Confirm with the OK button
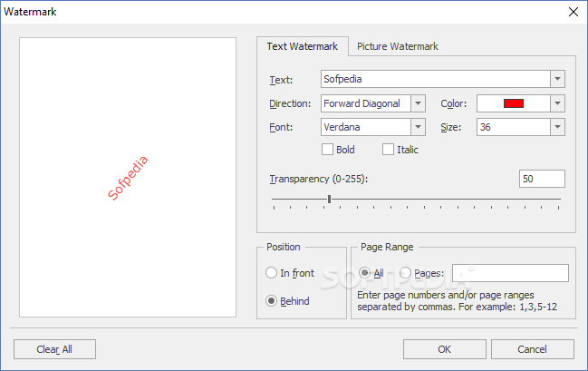 [444, 349]
